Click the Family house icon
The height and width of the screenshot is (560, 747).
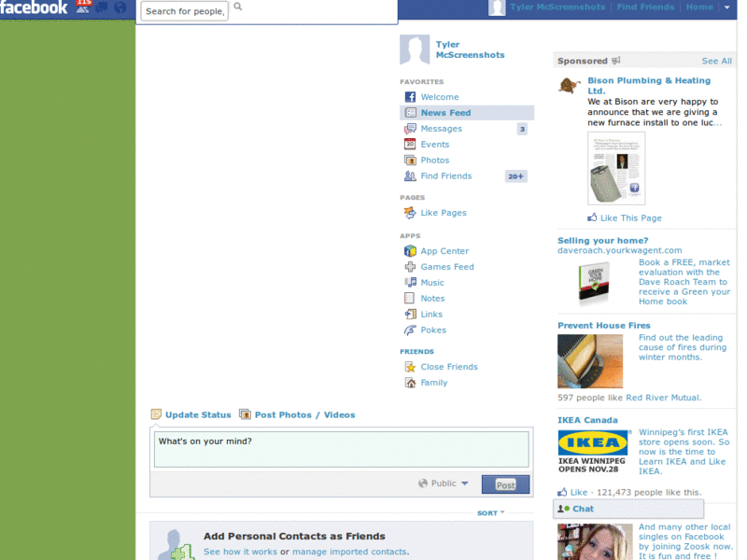410,383
